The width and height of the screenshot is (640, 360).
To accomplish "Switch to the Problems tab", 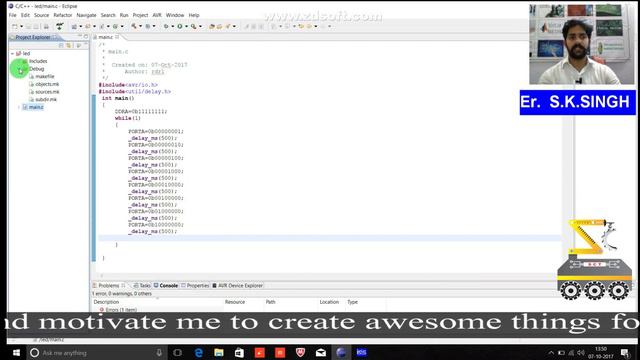I will [108, 286].
